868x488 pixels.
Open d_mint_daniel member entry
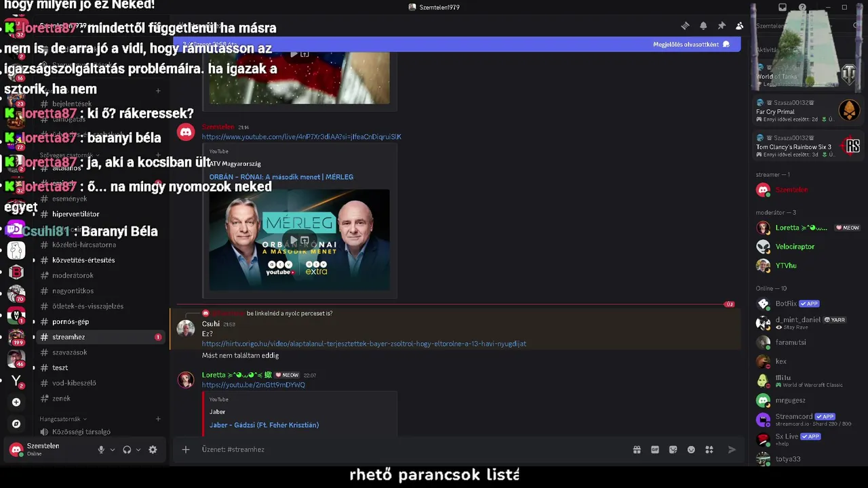point(808,323)
